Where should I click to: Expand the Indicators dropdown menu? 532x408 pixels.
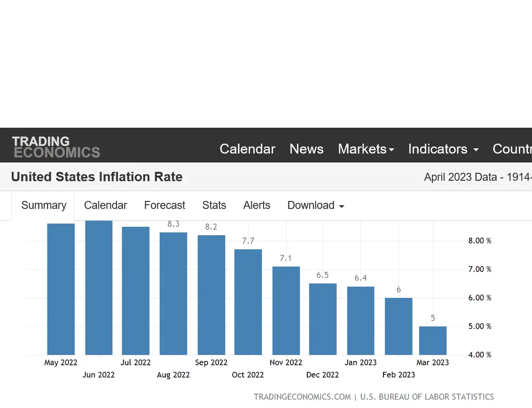(x=443, y=149)
